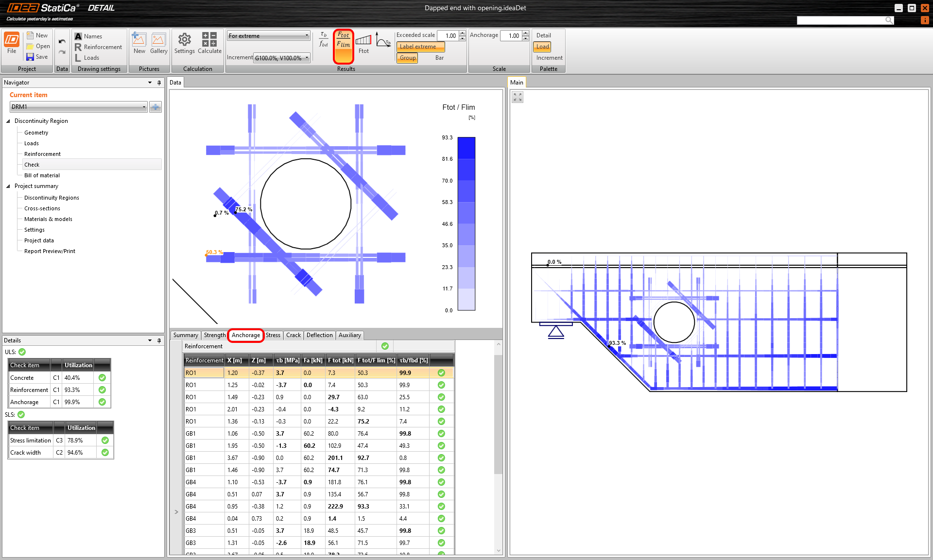Open Report Preview/Print in navigator
Viewport: 933px width, 560px height.
(x=50, y=251)
